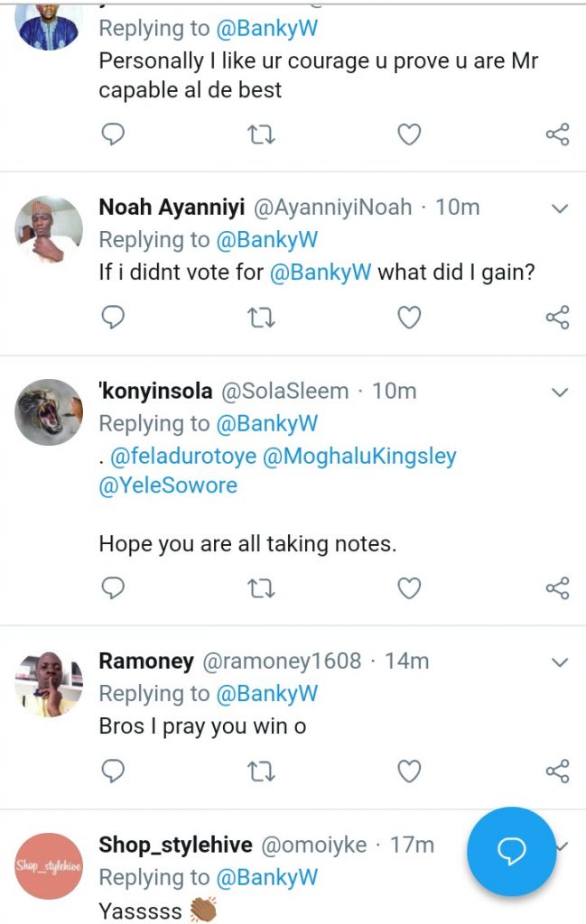Retweet Ramoney's 'pray you win' tweet
Image resolution: width=586 pixels, height=924 pixels.
pos(261,771)
